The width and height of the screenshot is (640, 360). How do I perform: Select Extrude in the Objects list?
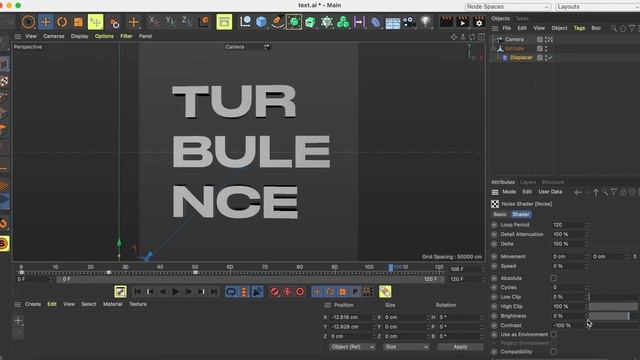point(514,49)
